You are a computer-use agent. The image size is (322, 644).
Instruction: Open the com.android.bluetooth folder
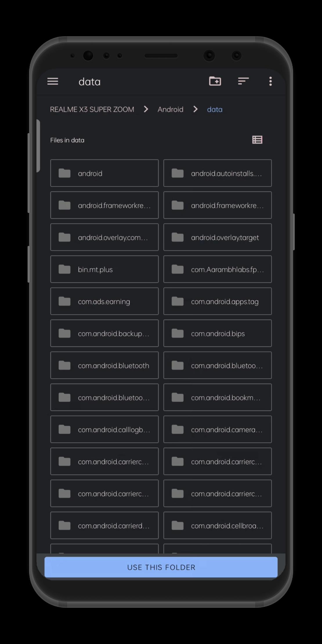pos(104,365)
